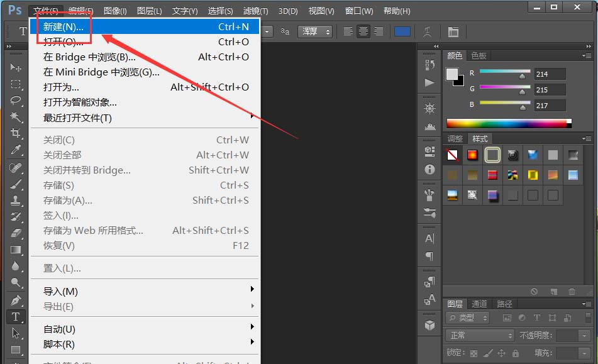Toggle the type layer filter in Layers panel
The image size is (598, 364).
coord(536,316)
